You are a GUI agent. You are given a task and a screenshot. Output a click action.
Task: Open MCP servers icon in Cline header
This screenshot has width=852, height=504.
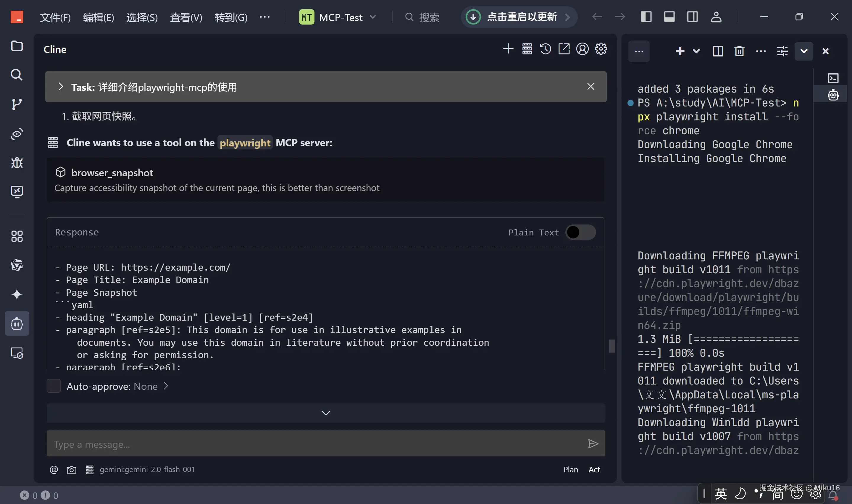click(x=527, y=49)
